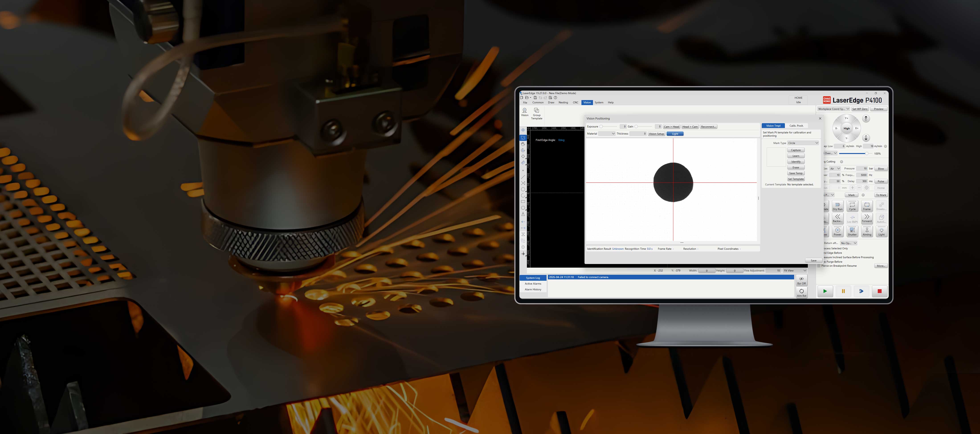Click the Z-axis move up button
Screen dimensions: 980x434
pyautogui.click(x=866, y=119)
